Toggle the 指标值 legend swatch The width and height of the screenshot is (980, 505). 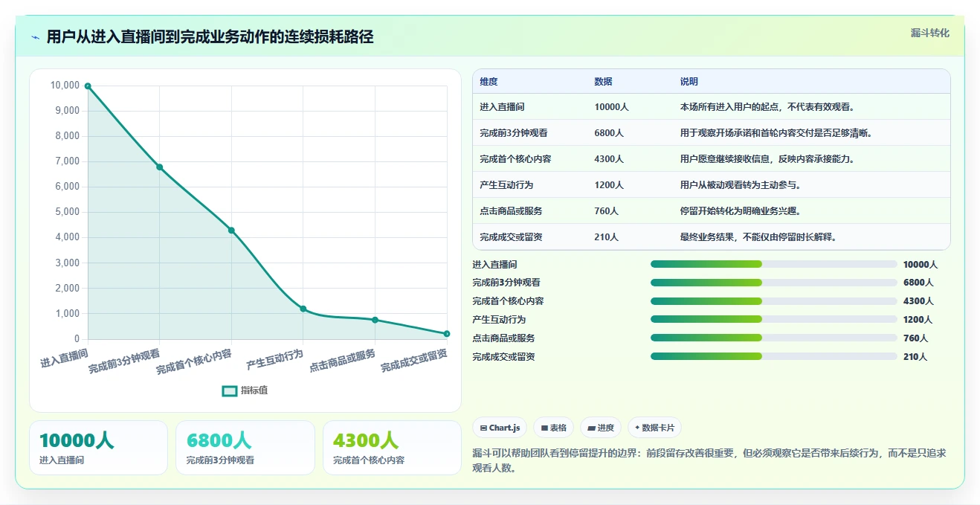pos(230,390)
